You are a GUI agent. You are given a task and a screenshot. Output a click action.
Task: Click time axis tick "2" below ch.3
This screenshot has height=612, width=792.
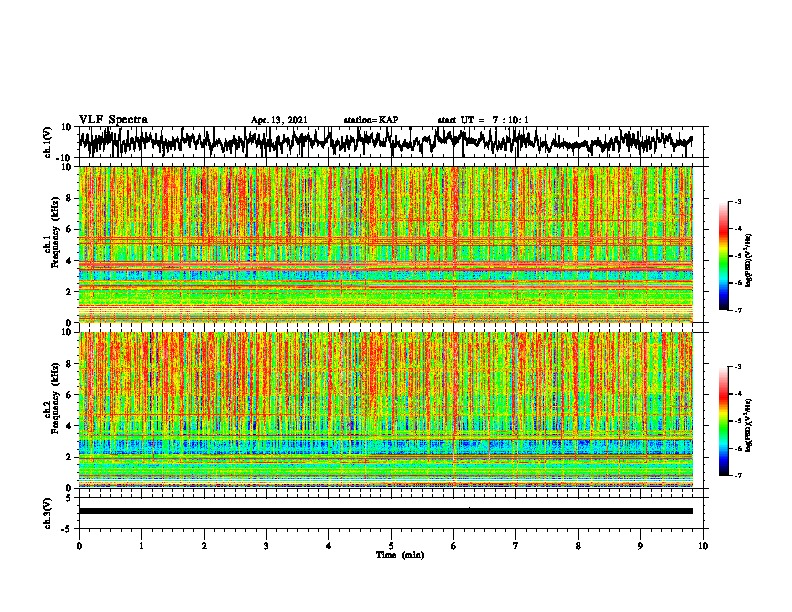[204, 546]
